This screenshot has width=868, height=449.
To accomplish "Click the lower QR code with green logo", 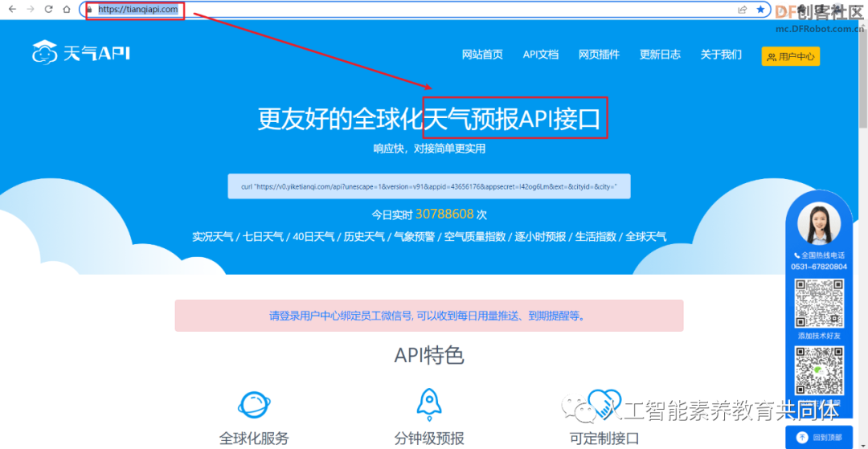I will point(819,370).
